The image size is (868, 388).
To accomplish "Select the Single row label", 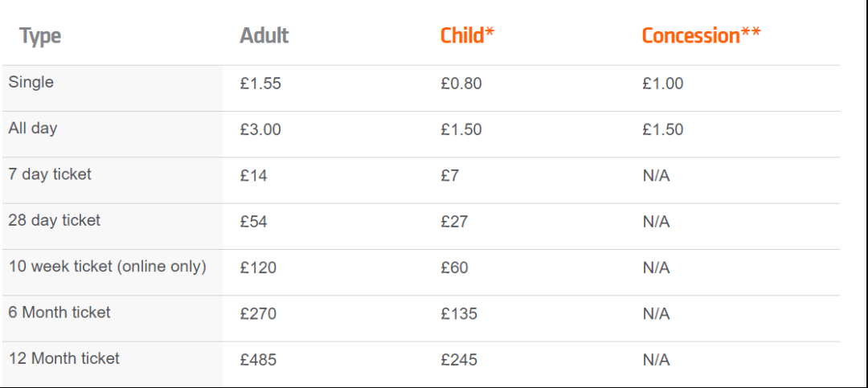I will point(31,82).
